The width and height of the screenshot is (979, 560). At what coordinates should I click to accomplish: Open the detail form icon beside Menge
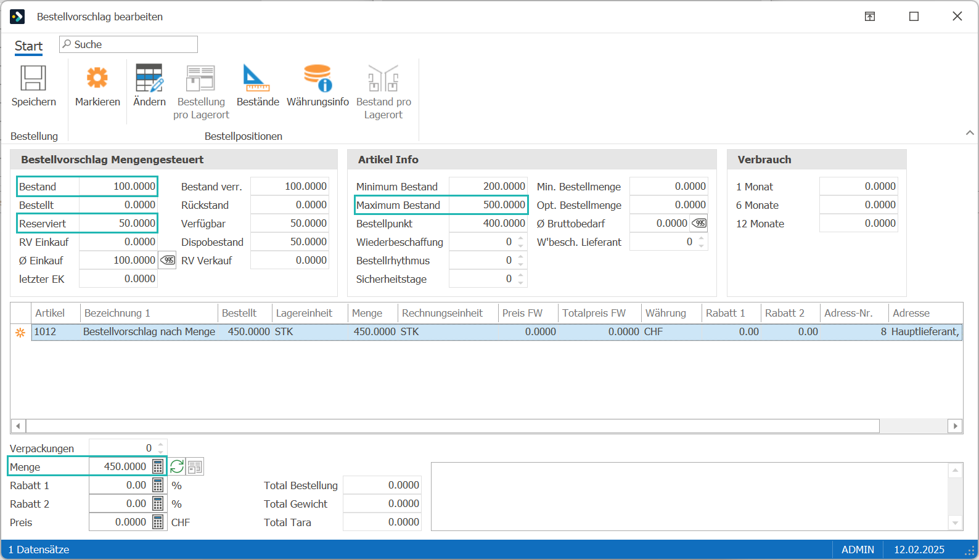coord(195,467)
